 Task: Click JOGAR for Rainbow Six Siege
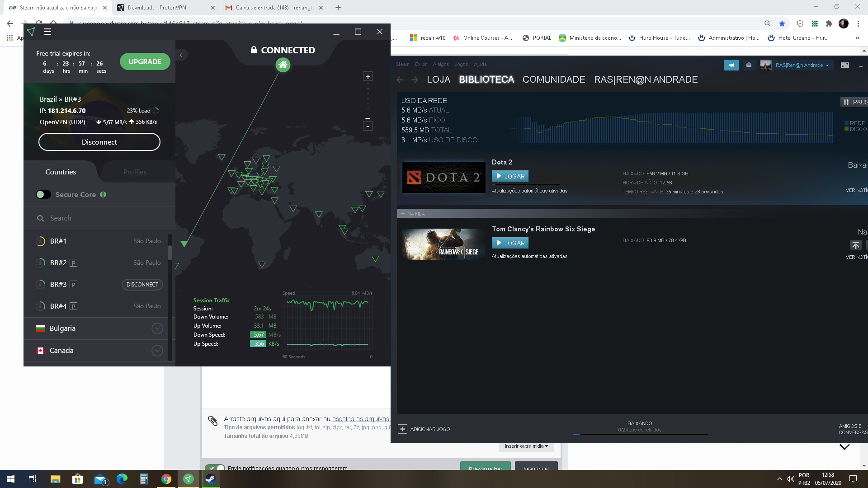click(x=510, y=243)
